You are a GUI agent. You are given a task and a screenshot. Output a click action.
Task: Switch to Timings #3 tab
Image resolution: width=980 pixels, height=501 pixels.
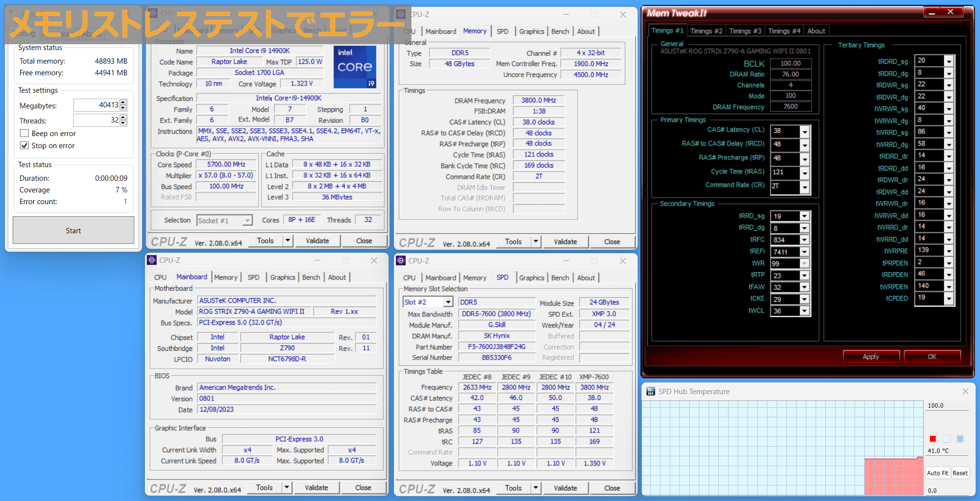click(x=745, y=31)
